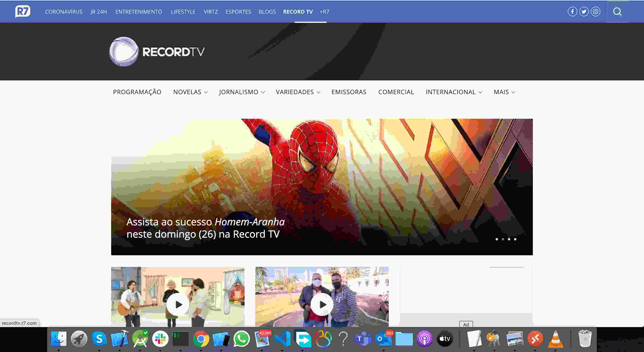This screenshot has height=352, width=644.
Task: Open ENTRETENIMENTO in top navigation
Action: tap(139, 12)
